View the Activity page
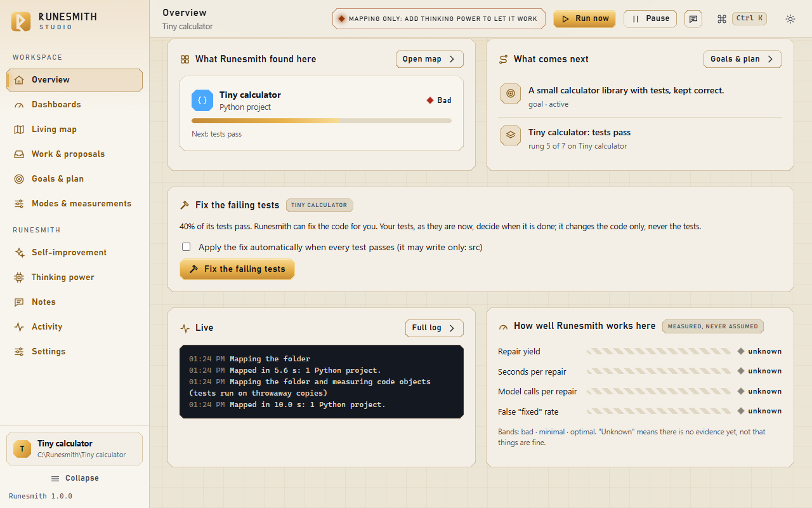The image size is (812, 508). pyautogui.click(x=74, y=327)
